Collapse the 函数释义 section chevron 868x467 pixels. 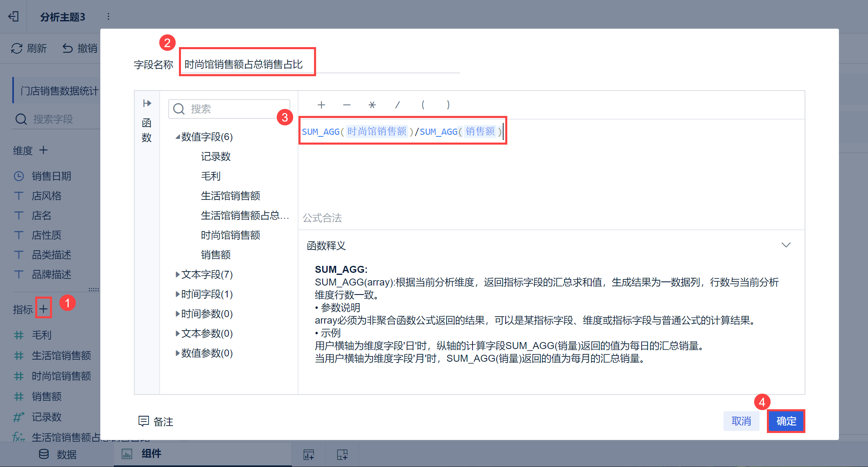(786, 245)
